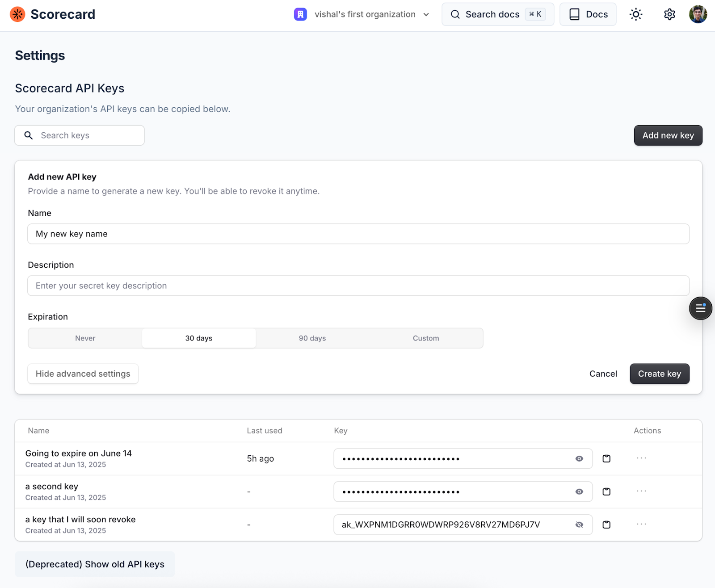This screenshot has width=715, height=588.
Task: Click the profile avatar picture
Action: (698, 14)
